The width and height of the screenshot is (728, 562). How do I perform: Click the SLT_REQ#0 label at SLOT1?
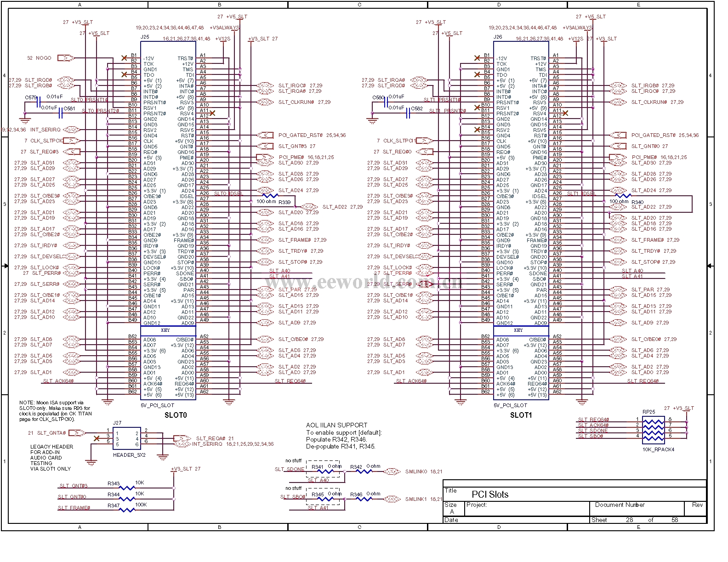tap(397, 152)
